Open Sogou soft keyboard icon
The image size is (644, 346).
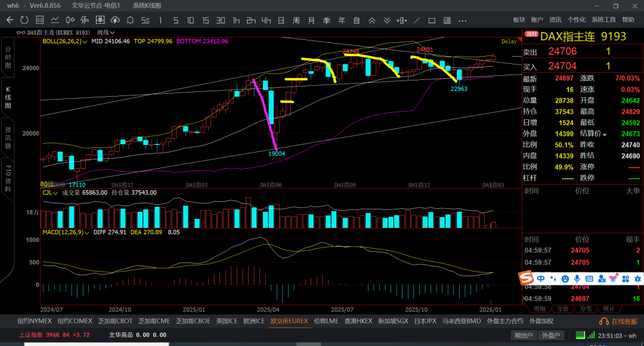click(589, 279)
